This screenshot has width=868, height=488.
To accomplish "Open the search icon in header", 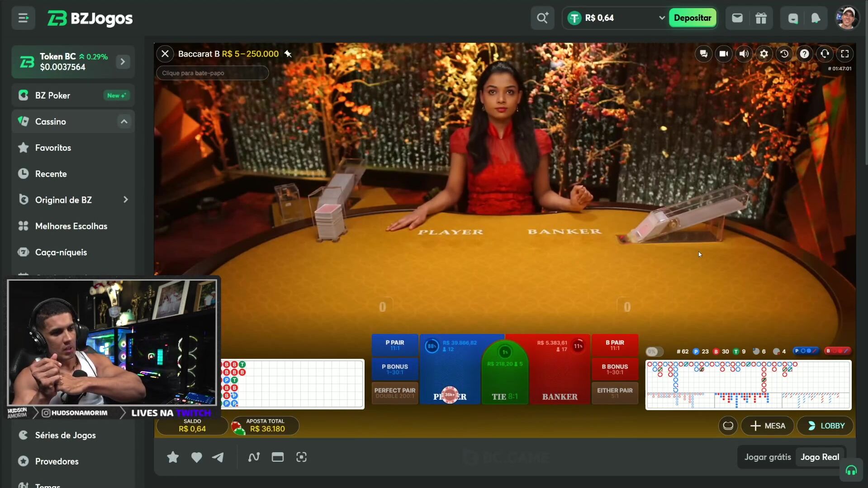I will (x=542, y=18).
